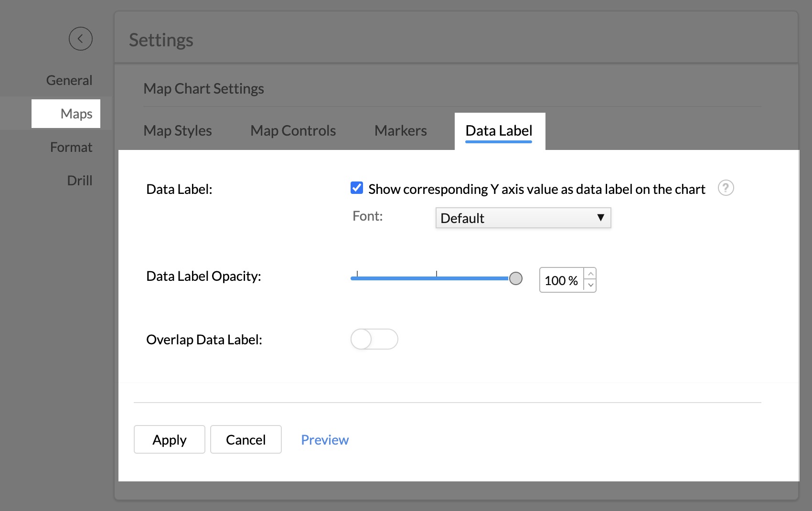Uncheck Show corresponding Y axis value checkbox
This screenshot has width=812, height=511.
point(357,188)
